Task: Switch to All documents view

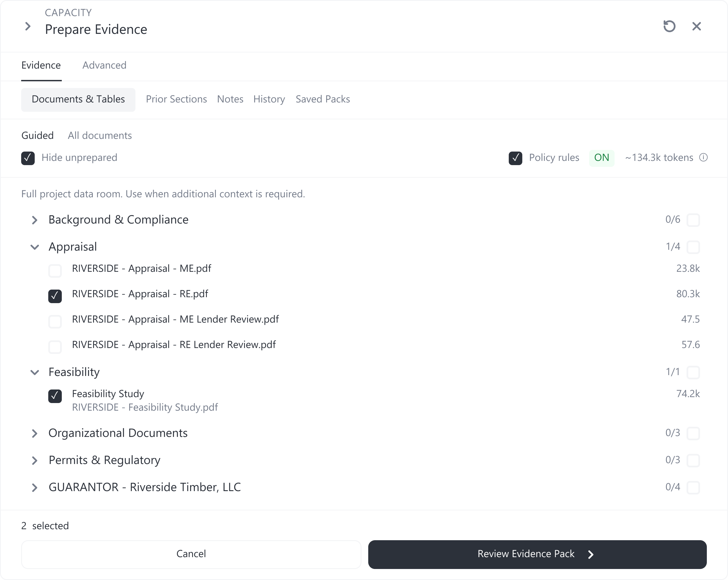Action: (100, 135)
